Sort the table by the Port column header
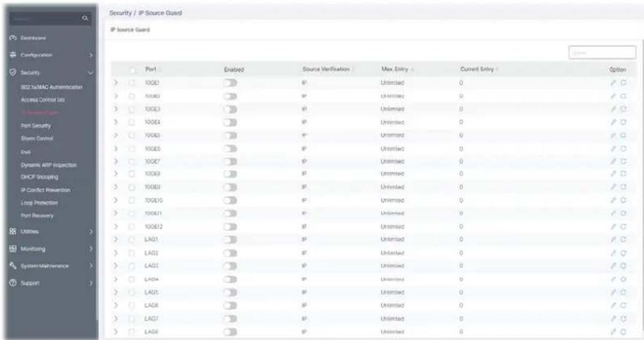 [x=151, y=69]
